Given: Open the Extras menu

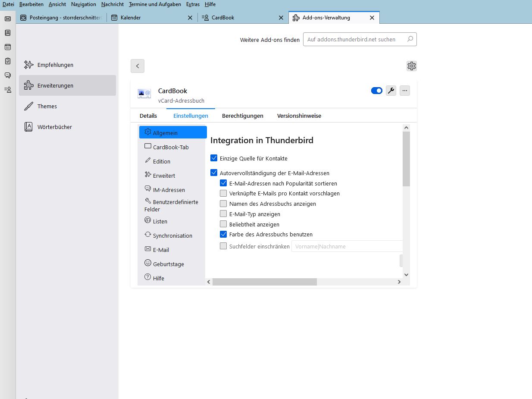Looking at the screenshot, I should pyautogui.click(x=193, y=4).
